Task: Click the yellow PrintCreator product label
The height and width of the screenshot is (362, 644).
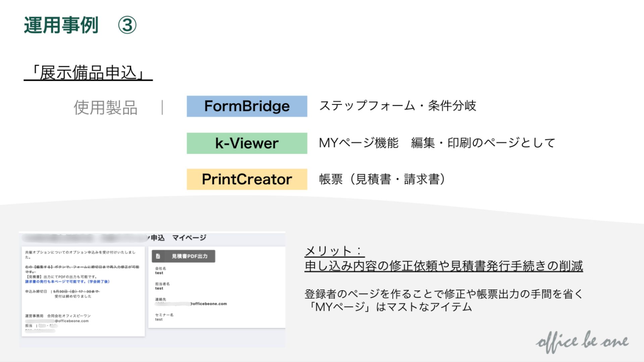Action: pyautogui.click(x=247, y=179)
